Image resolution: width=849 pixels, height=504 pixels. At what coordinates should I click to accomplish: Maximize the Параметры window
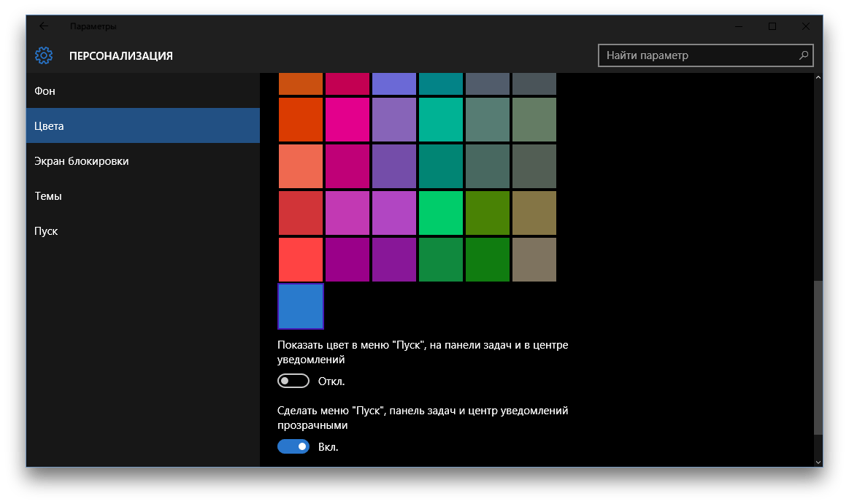[x=772, y=26]
